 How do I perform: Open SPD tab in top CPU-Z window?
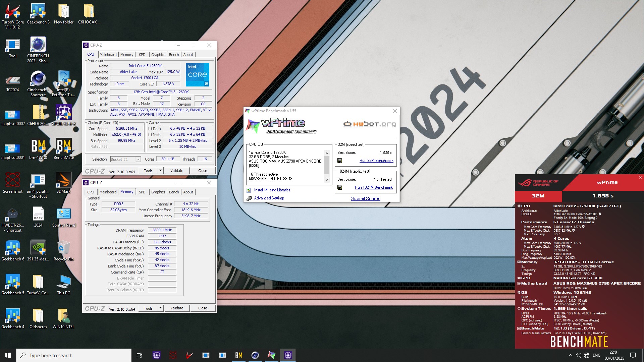tap(142, 55)
